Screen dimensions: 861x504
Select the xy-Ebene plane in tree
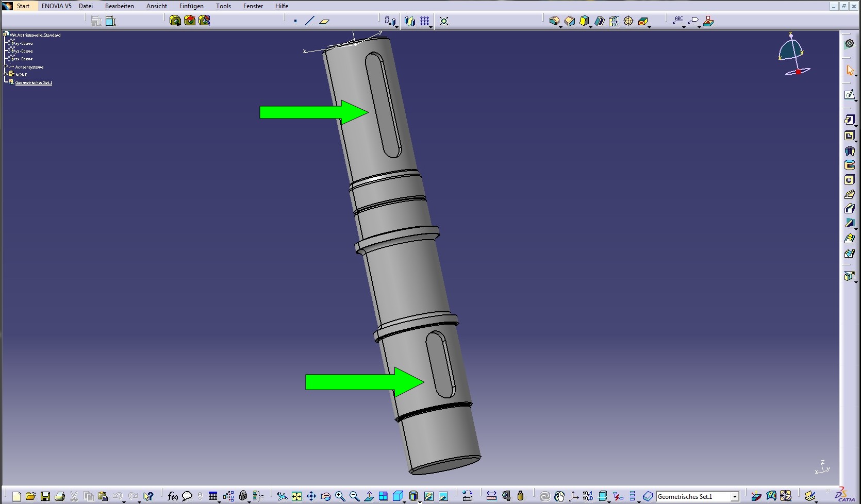pyautogui.click(x=24, y=43)
